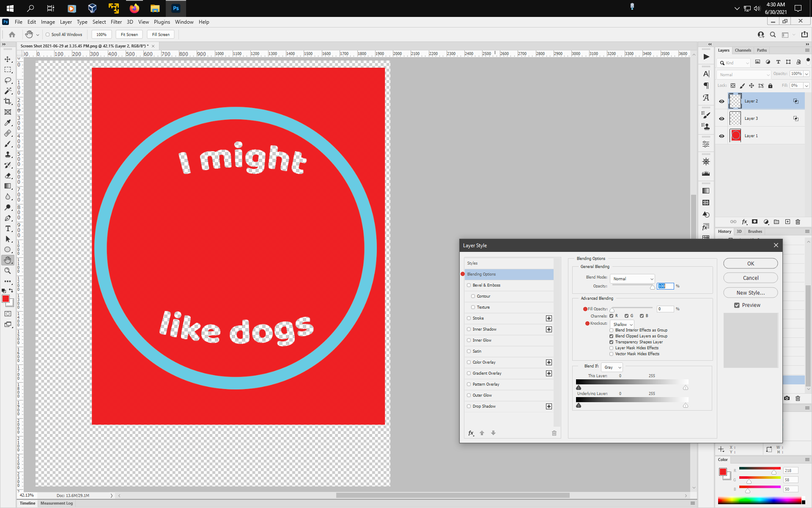
Task: Click the create new layer icon
Action: point(787,222)
